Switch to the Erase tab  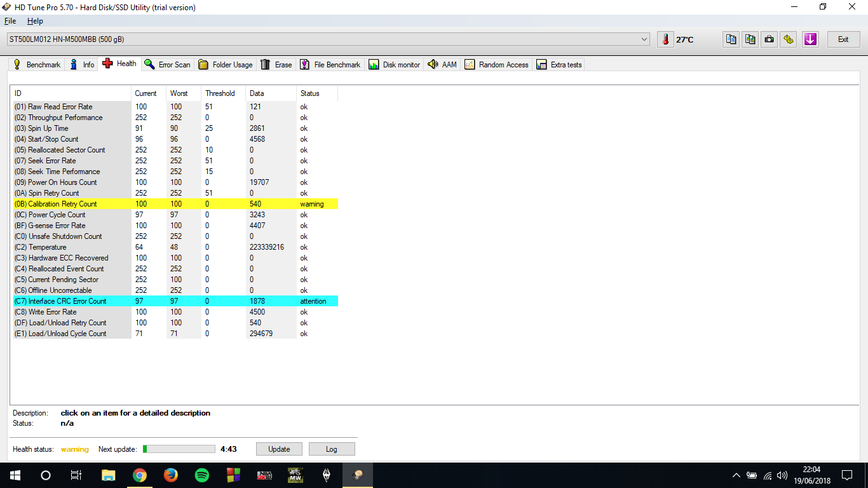tap(276, 64)
